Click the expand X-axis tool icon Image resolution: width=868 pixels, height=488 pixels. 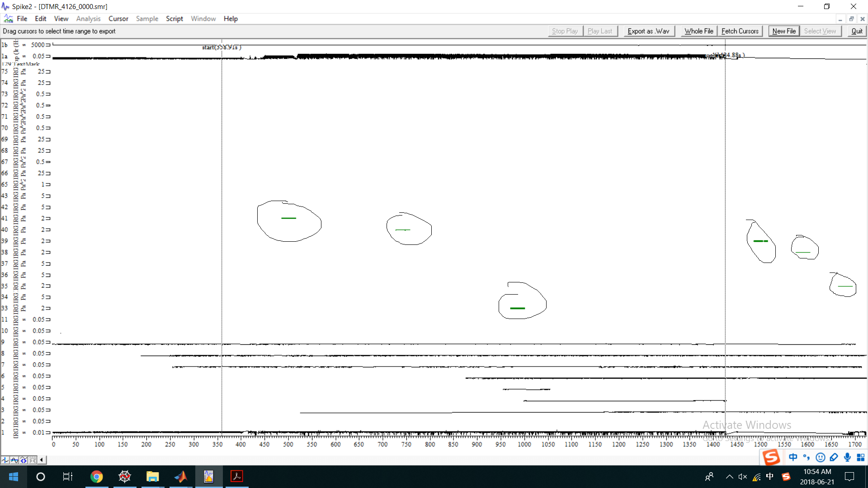[x=23, y=460]
